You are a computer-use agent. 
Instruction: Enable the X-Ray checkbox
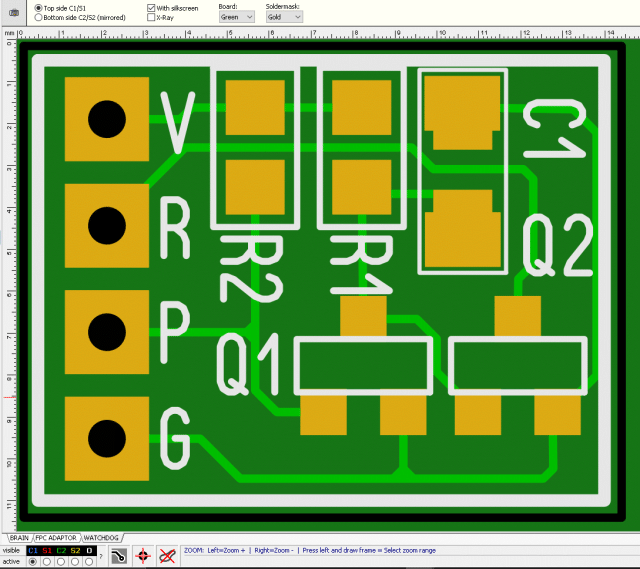point(151,18)
